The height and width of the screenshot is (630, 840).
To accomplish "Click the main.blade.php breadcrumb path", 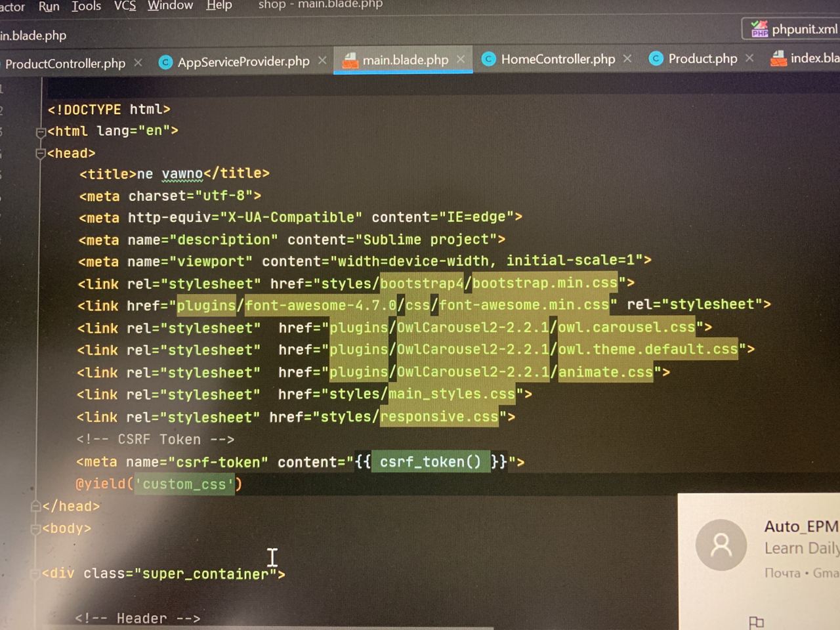I will pos(33,35).
